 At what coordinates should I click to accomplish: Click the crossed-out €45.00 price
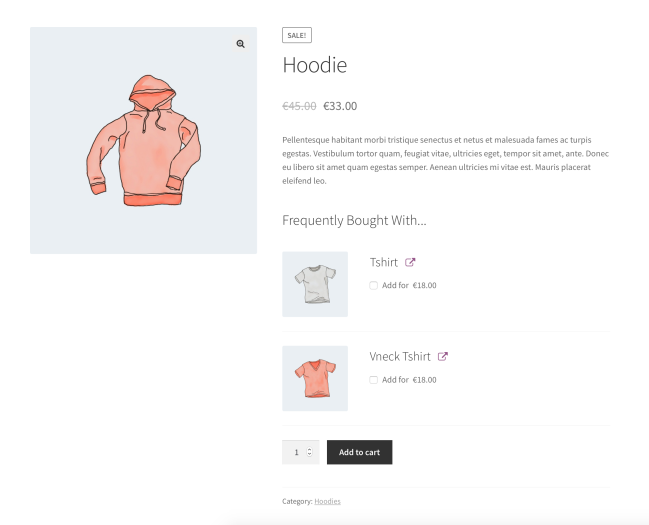coord(299,106)
